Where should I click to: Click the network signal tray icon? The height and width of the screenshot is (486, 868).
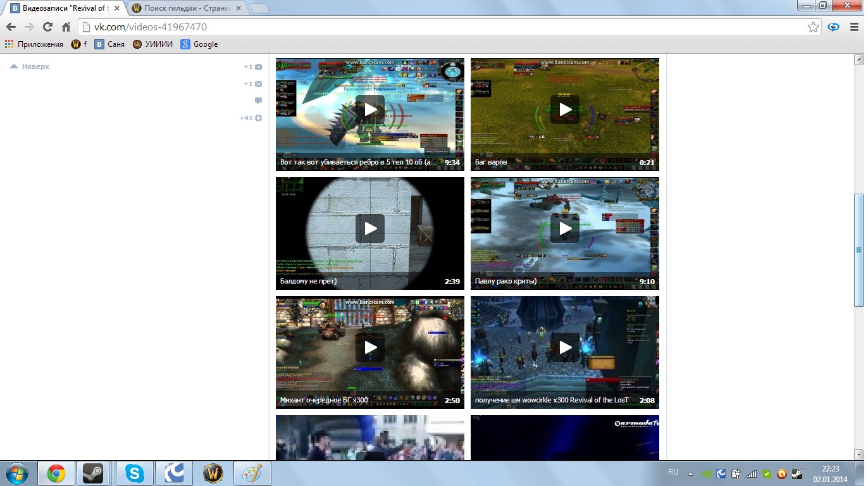[x=752, y=473]
